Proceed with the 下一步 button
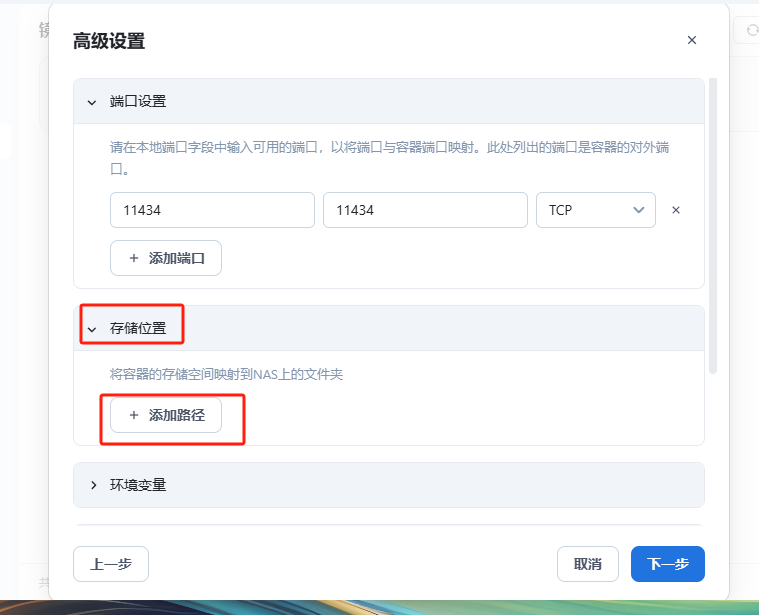The width and height of the screenshot is (759, 615). 668,564
